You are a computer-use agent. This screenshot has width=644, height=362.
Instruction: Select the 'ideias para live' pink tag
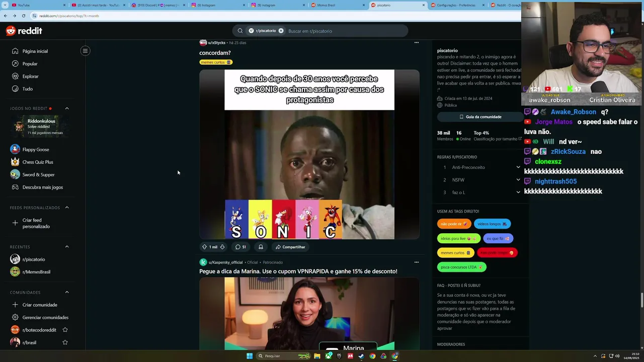tap(458, 238)
